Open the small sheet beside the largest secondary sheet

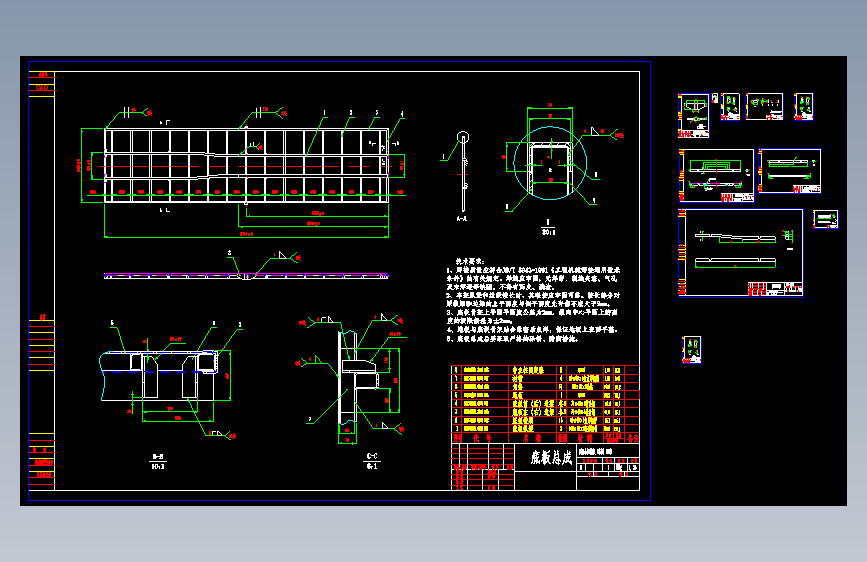[x=826, y=219]
